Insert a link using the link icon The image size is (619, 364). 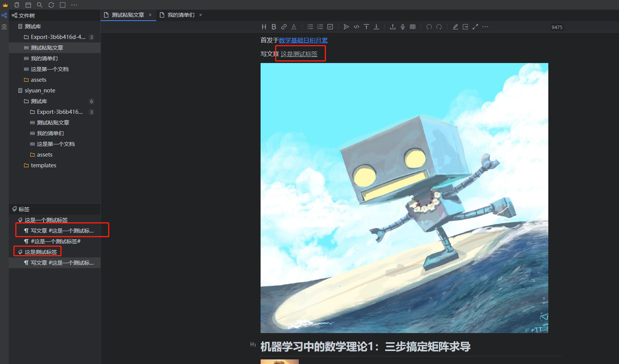[284, 27]
